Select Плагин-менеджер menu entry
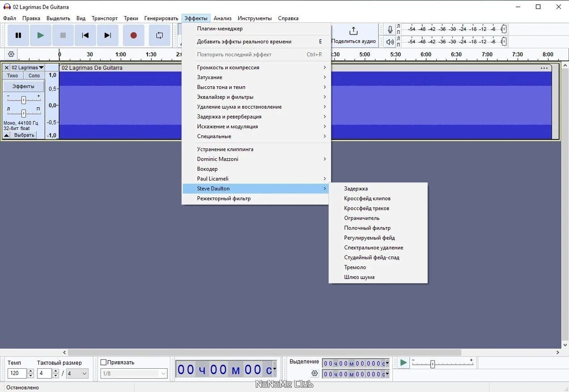The height and width of the screenshot is (392, 569). coord(256,29)
